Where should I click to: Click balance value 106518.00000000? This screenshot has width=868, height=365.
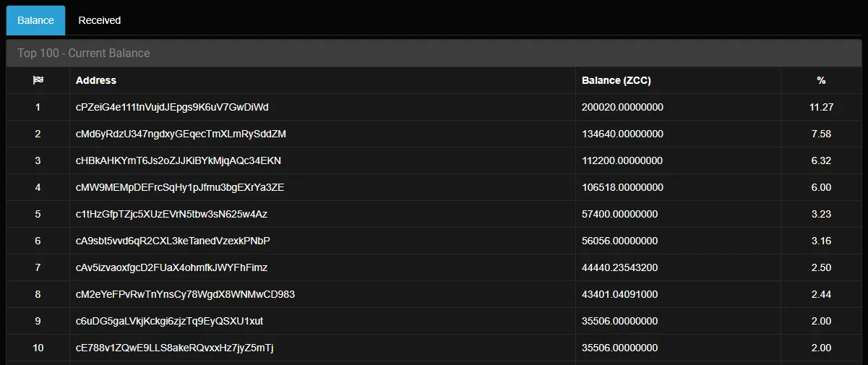tap(623, 187)
